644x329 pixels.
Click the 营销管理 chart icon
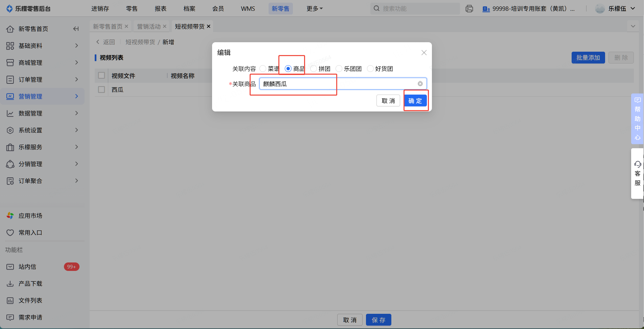(x=10, y=97)
